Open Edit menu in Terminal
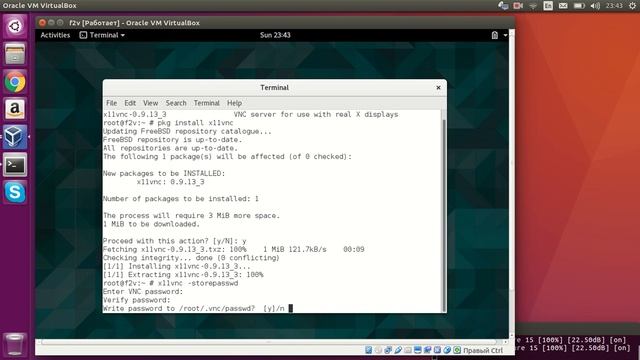640x360 pixels. [x=130, y=103]
